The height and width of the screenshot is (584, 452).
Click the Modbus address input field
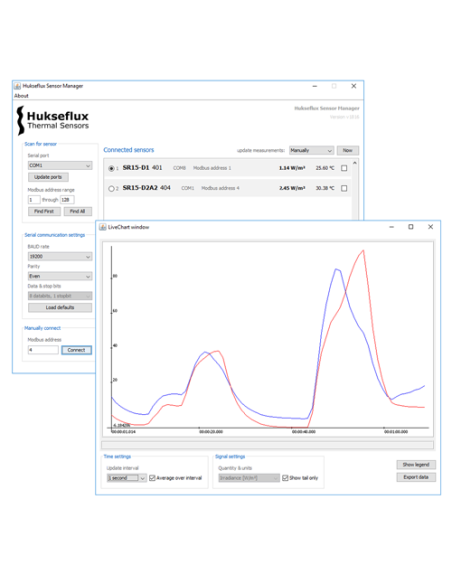point(43,350)
